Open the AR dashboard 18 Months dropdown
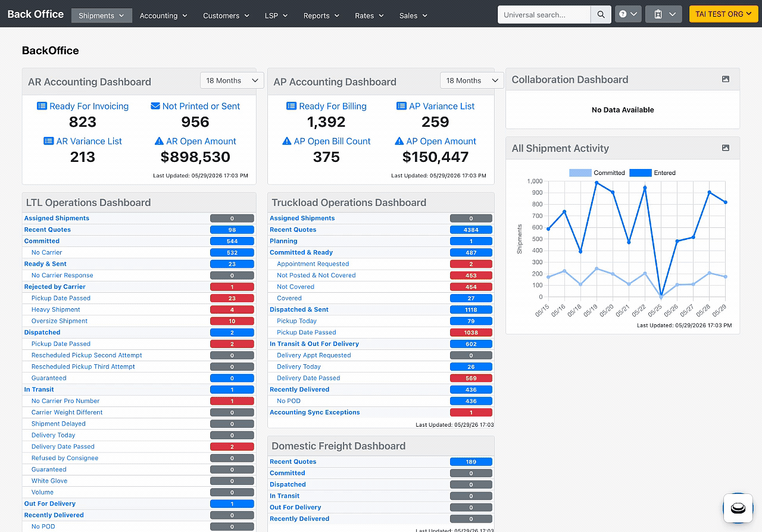This screenshot has width=762, height=532. (232, 80)
